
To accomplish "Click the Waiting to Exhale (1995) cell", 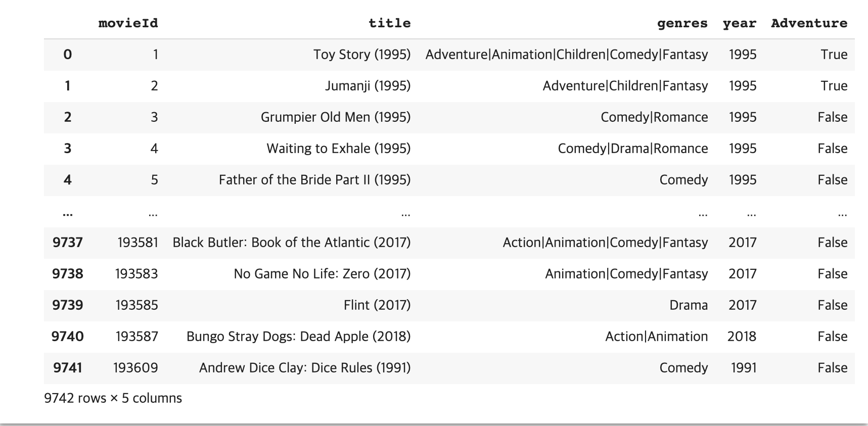I will 338,149.
